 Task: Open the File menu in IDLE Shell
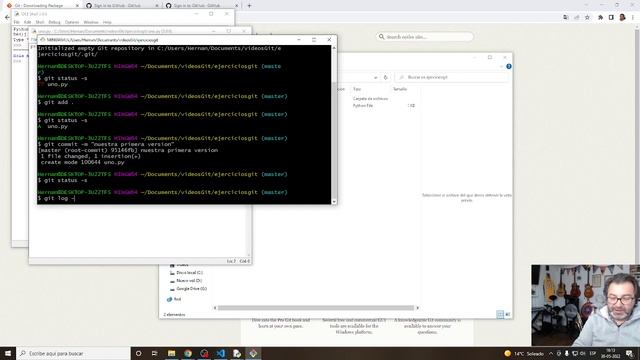17,22
